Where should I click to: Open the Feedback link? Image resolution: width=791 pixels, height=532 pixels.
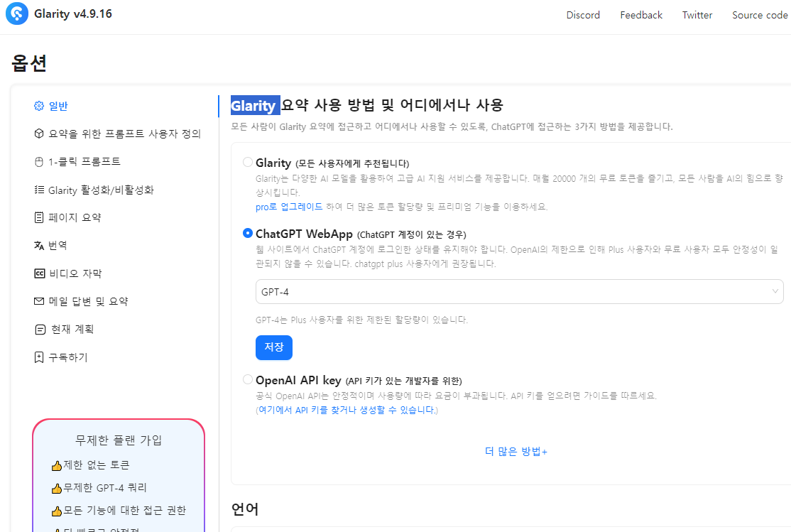[641, 15]
